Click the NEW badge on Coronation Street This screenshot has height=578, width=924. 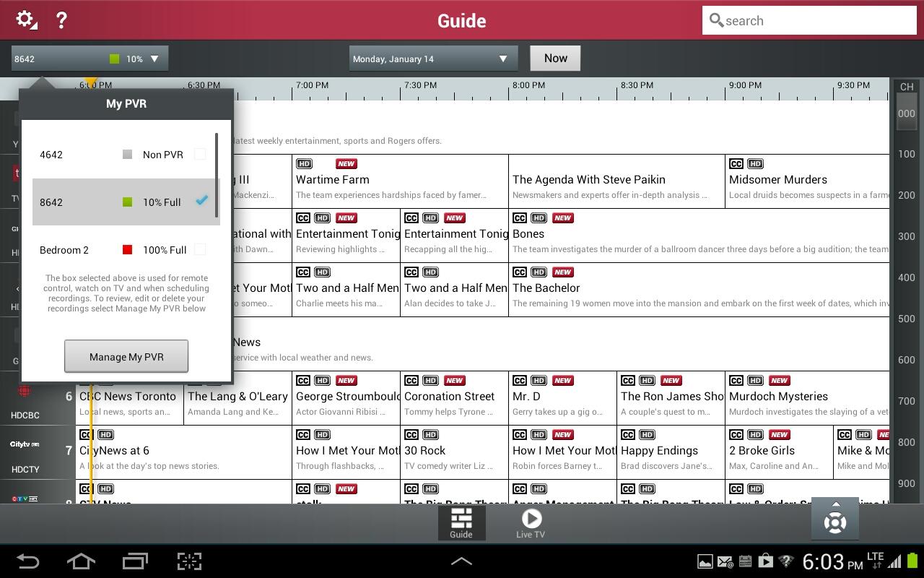tap(455, 381)
